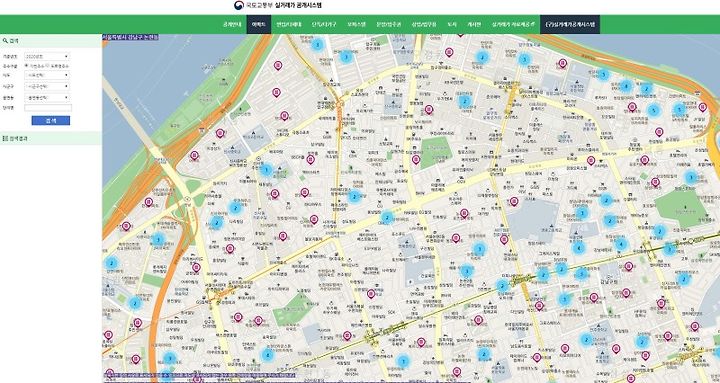The width and height of the screenshot is (720, 383).
Task: Switch to the 아파트 menu tab
Action: click(x=259, y=24)
